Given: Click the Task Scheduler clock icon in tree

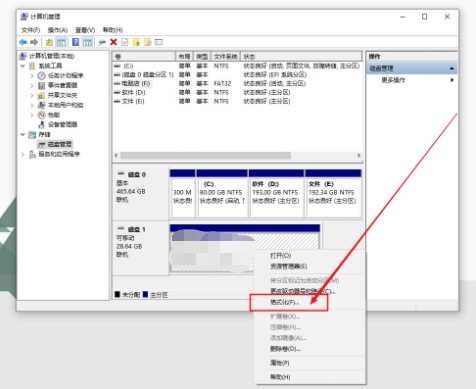Looking at the screenshot, I should pos(41,75).
